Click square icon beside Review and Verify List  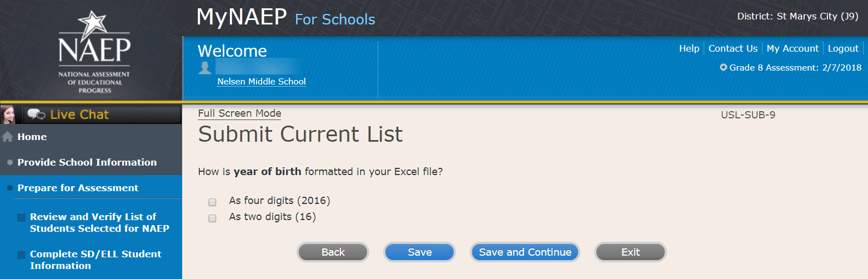(x=22, y=217)
